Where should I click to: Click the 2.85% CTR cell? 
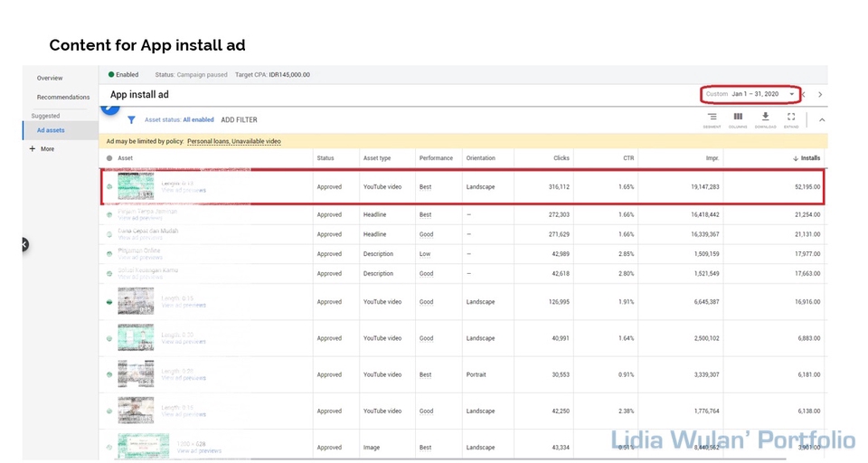pyautogui.click(x=626, y=253)
